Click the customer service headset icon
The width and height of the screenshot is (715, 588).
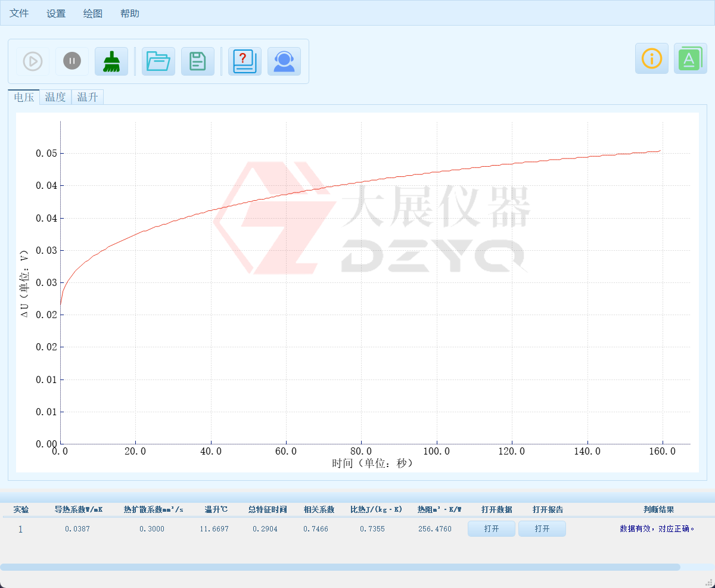(284, 61)
